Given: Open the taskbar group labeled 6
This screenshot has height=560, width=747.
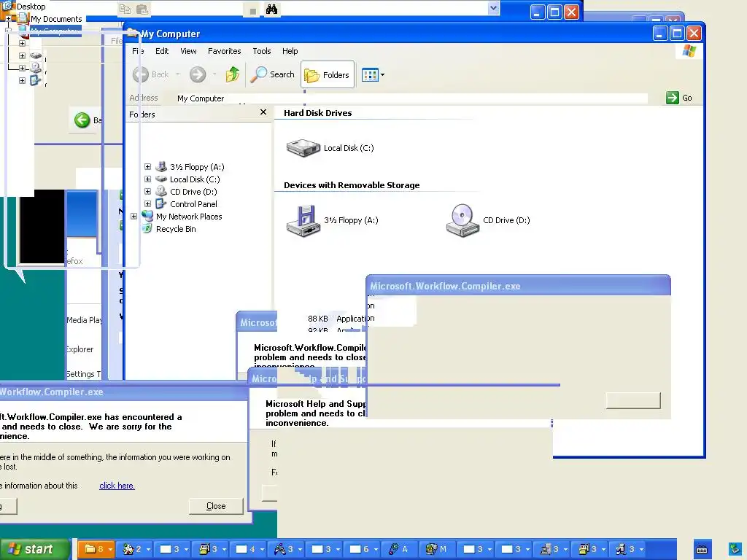Looking at the screenshot, I should pos(363,549).
